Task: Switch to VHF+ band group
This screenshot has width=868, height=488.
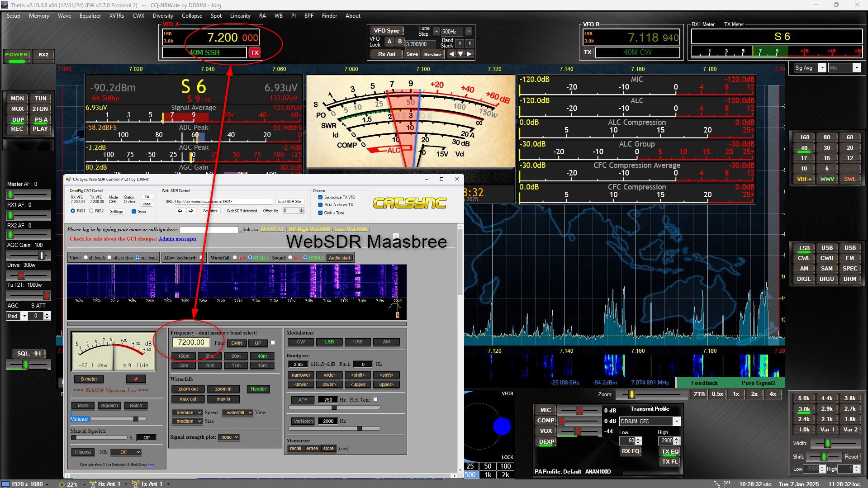Action: [804, 179]
